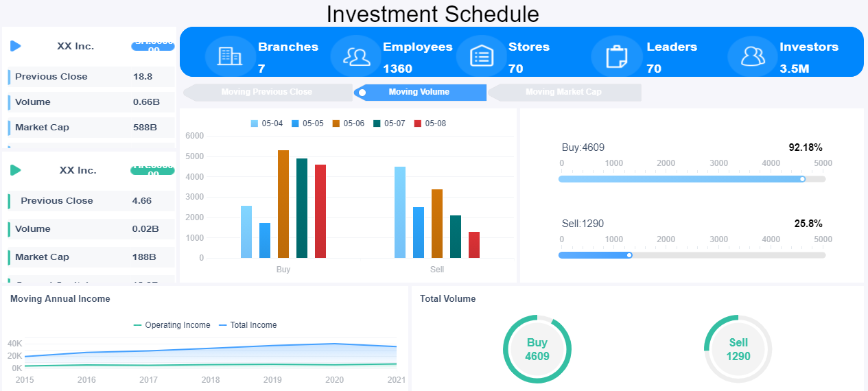Viewport: 868px width, 391px height.
Task: Click the Total Volume heading
Action: coord(448,299)
